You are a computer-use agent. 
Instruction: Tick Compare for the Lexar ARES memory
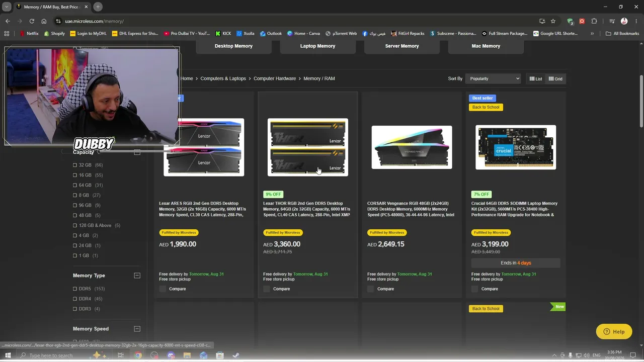163,289
